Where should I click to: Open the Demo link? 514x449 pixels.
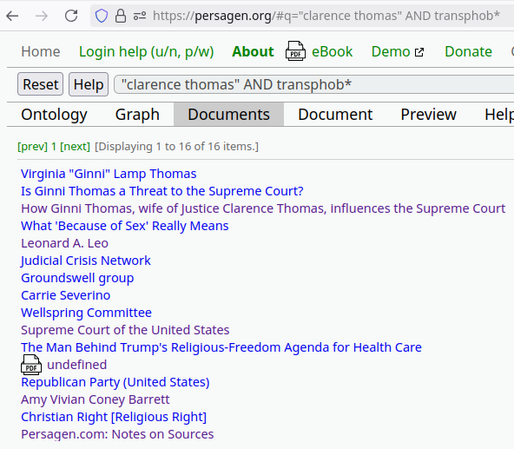click(391, 52)
